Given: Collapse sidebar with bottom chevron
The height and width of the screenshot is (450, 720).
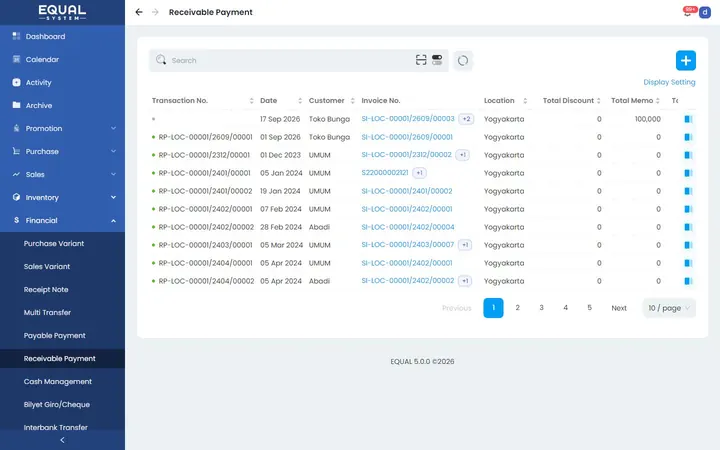Looking at the screenshot, I should click(x=62, y=440).
